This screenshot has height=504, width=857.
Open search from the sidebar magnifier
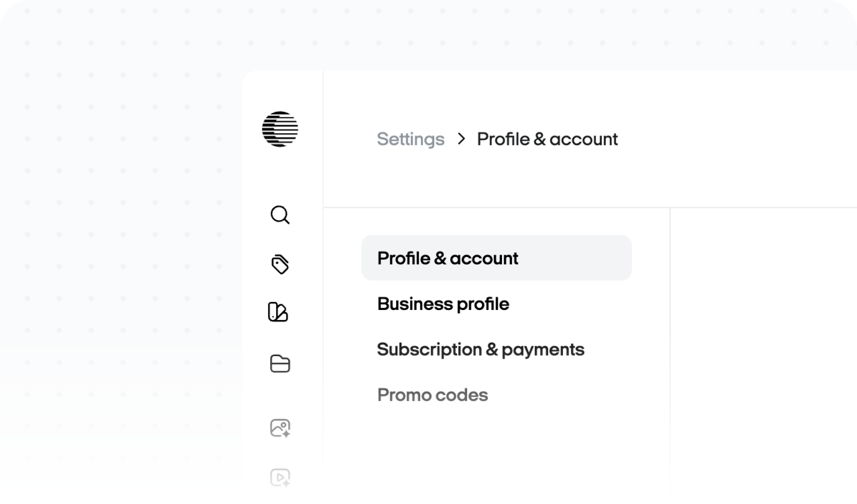[x=280, y=215]
